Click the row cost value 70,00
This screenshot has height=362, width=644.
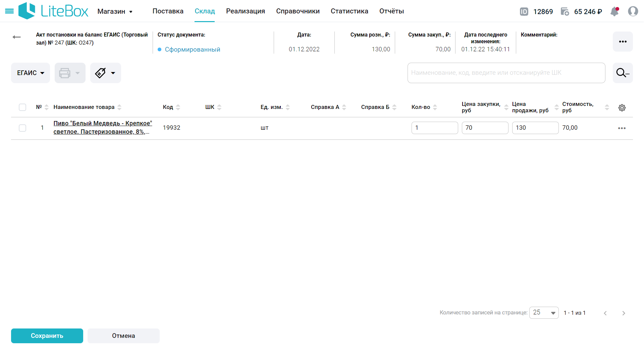point(570,128)
